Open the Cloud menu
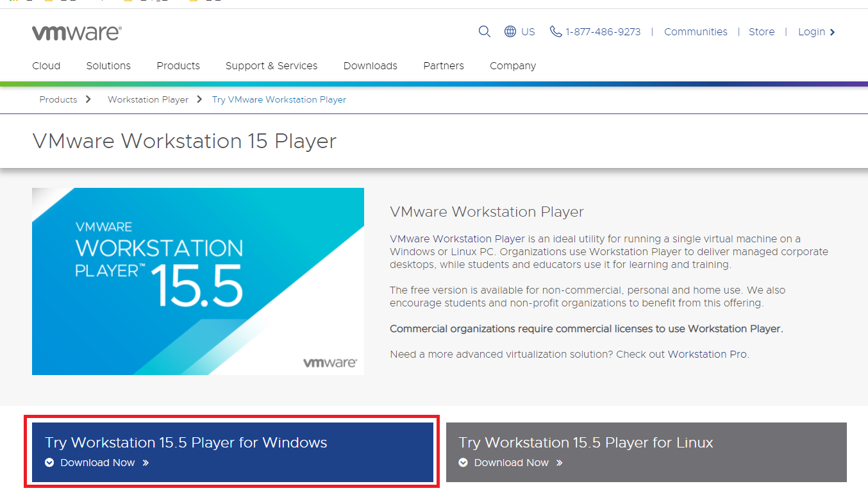 click(46, 65)
